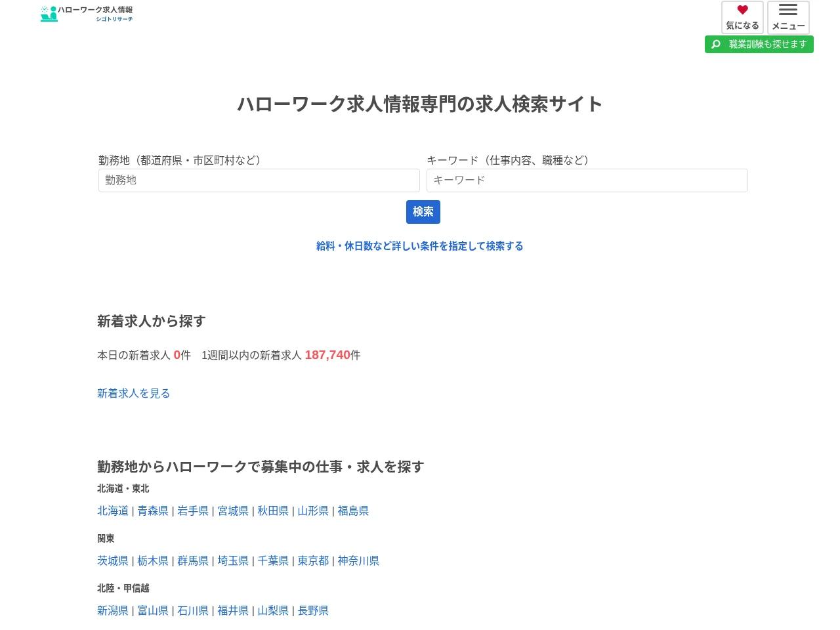Open the 気になる heart favorites button
Viewport: 840px width, 630px height.
(742, 18)
